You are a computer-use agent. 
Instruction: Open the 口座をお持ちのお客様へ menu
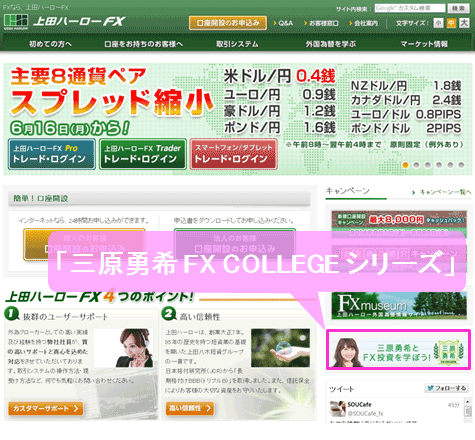click(x=143, y=44)
